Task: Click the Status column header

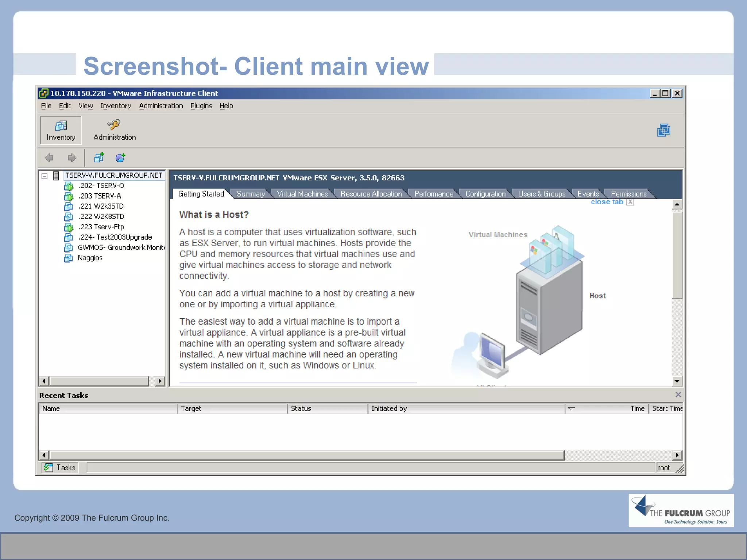Action: [328, 409]
